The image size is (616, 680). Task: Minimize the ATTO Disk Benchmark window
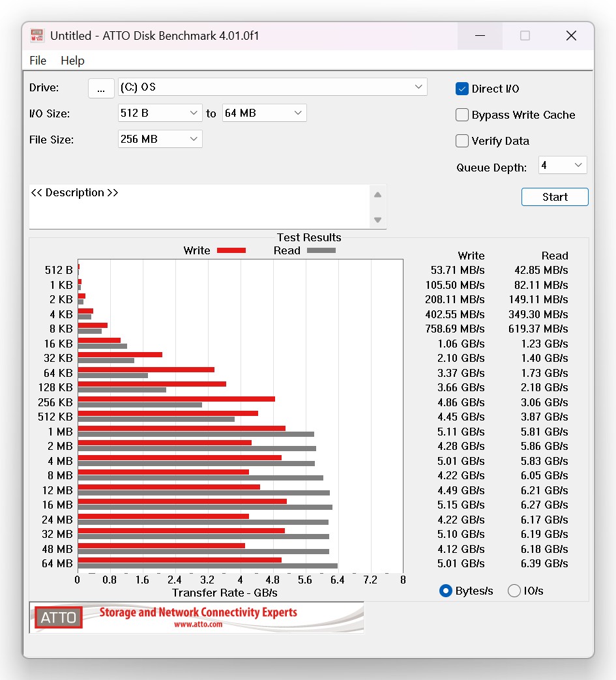480,36
